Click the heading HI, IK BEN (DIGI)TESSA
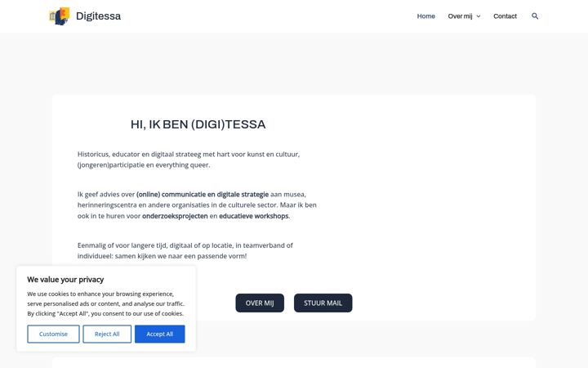The image size is (588, 368). [x=198, y=124]
